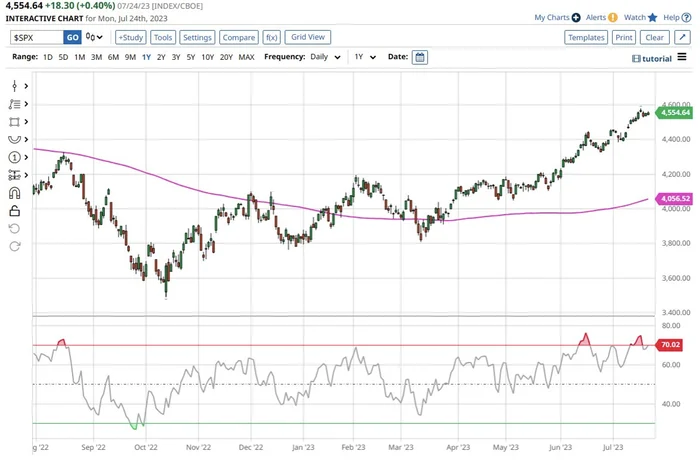Click the green 4,554.64 price marker

tap(676, 113)
